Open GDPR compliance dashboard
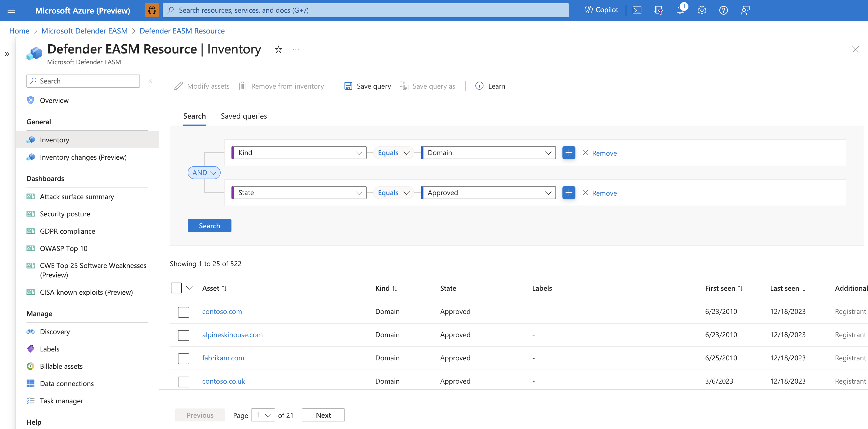Screen dimensions: 868x429 tap(68, 231)
